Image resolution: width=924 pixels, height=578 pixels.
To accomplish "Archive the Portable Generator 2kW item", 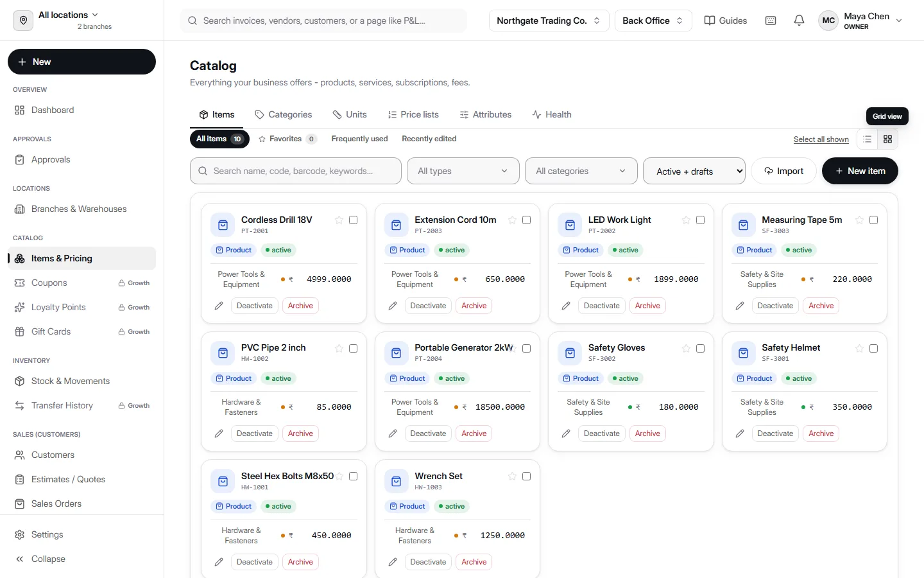I will click(x=474, y=433).
